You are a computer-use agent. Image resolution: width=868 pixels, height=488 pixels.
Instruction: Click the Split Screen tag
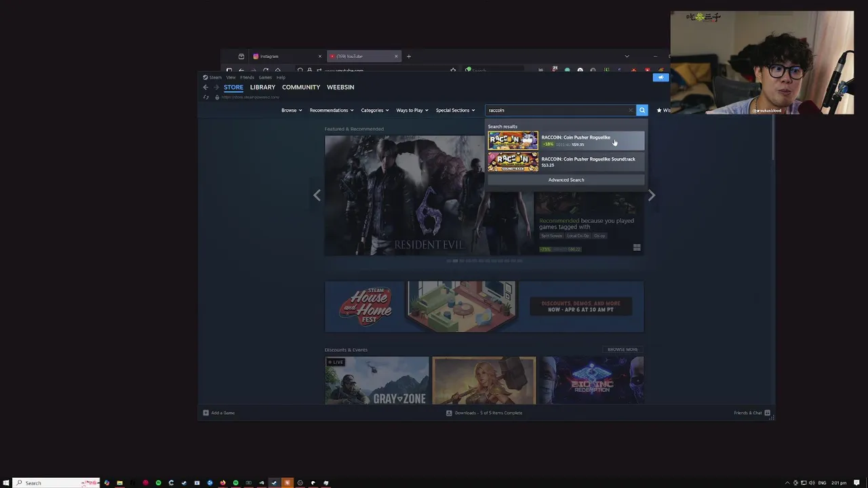pos(551,236)
